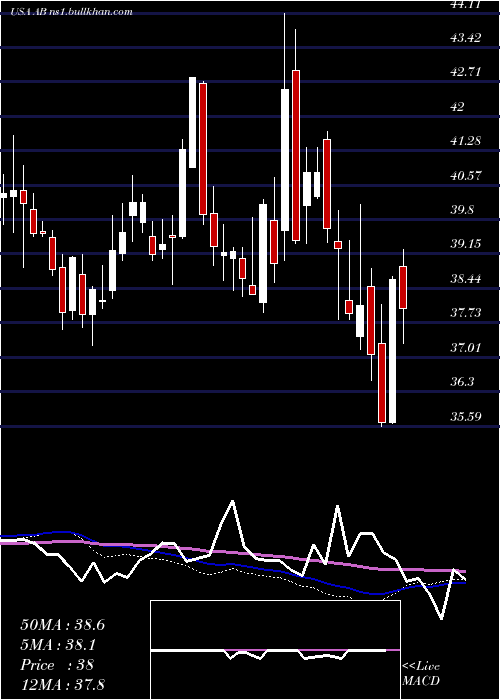Image resolution: width=500 pixels, height=700 pixels.
Task: Click the 39.15 price axis label
Action: pos(466,244)
